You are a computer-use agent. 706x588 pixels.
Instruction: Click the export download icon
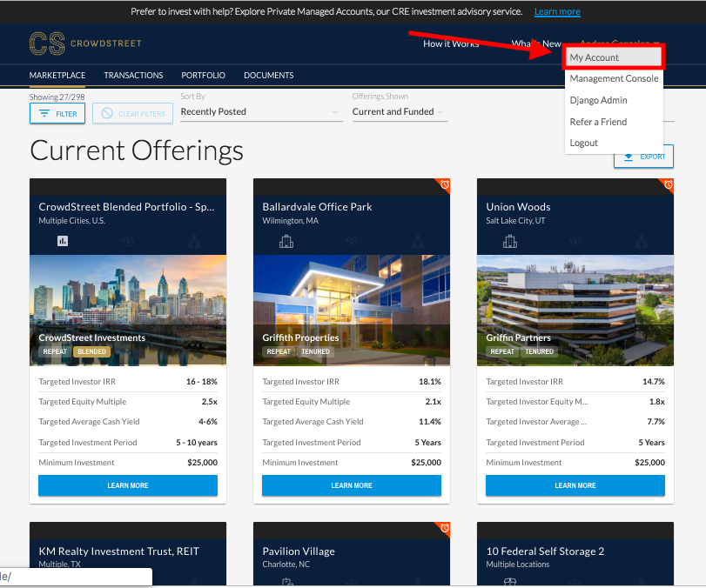click(x=629, y=157)
